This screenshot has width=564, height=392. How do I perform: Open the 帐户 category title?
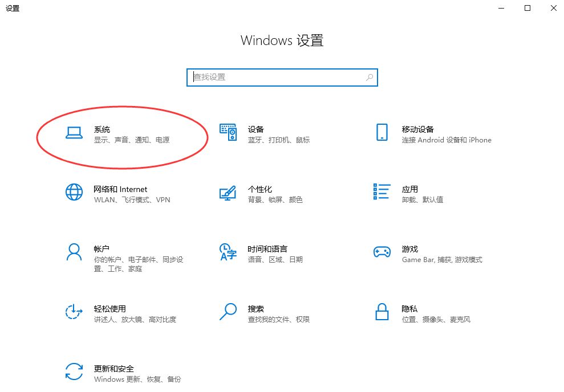pyautogui.click(x=102, y=249)
